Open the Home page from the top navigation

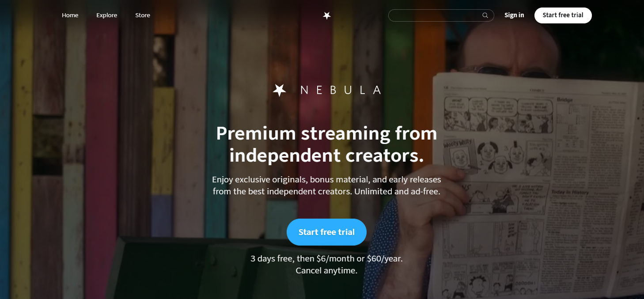[70, 15]
